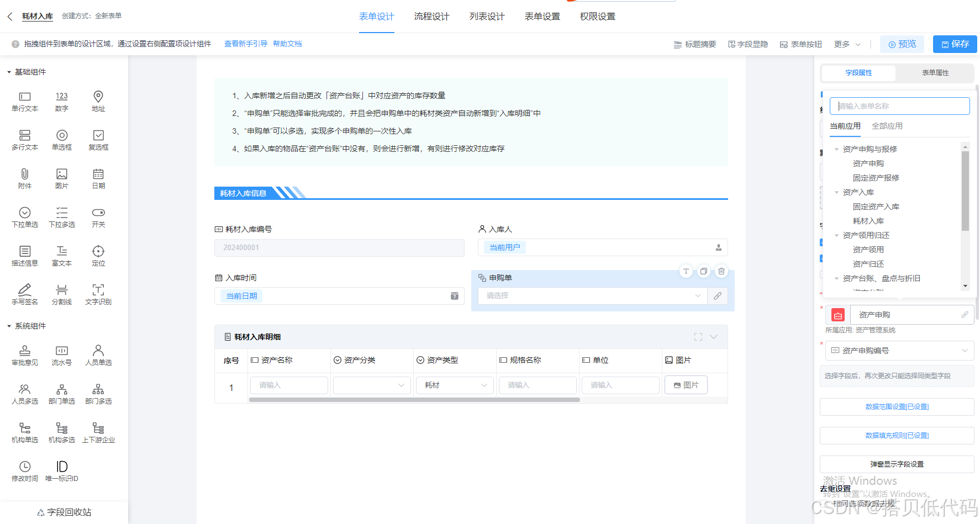Switch to the 表单设计 tab

point(377,17)
